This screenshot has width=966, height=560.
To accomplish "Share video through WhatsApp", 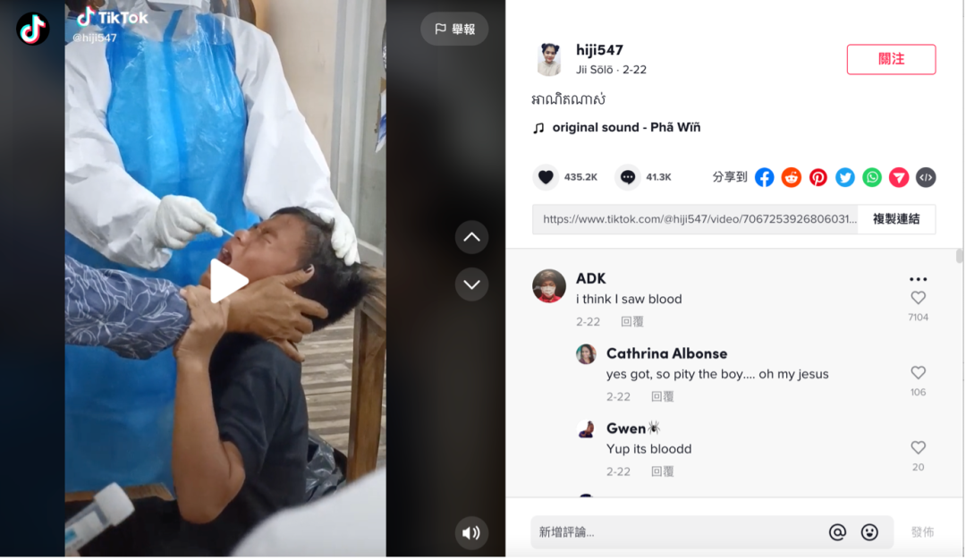I will 872,177.
